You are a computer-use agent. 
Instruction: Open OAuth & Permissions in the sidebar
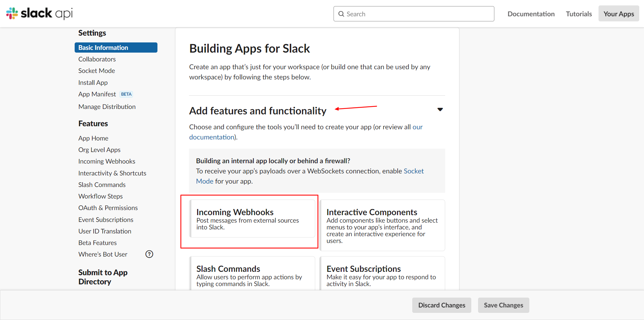click(x=108, y=208)
